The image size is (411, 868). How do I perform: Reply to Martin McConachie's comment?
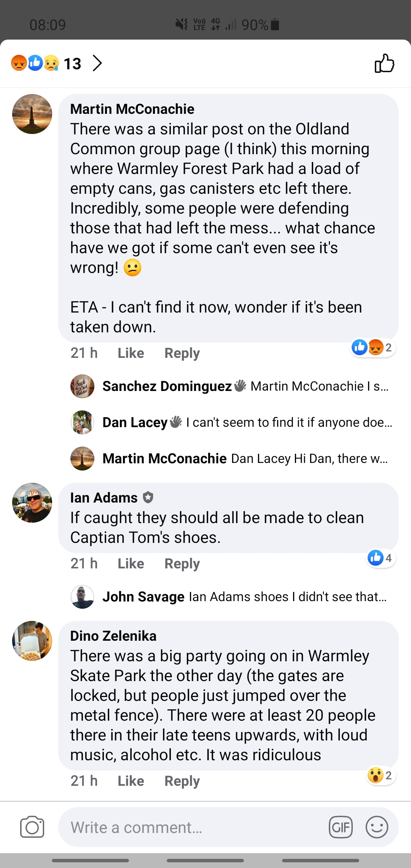(182, 353)
